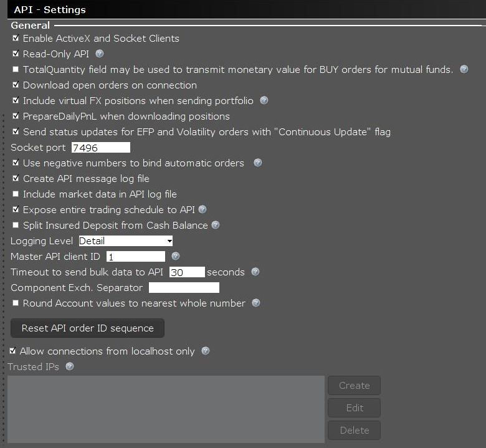Viewport: 486px width, 448px height.
Task: Focus the Master API client ID field
Action: pyautogui.click(x=136, y=257)
